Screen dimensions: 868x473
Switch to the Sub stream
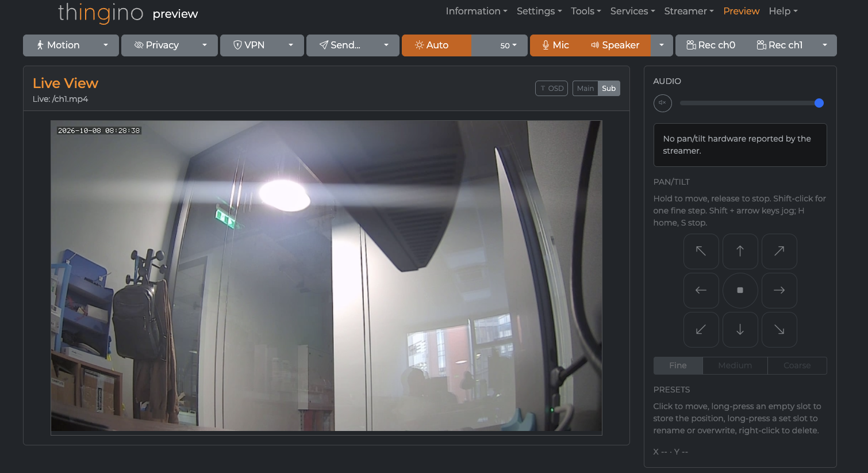[x=609, y=88]
